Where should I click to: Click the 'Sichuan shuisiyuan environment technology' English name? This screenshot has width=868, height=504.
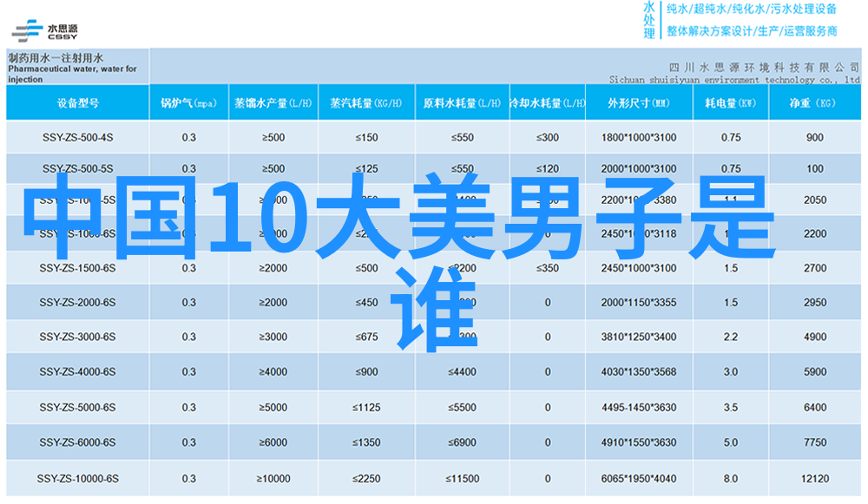(x=734, y=80)
